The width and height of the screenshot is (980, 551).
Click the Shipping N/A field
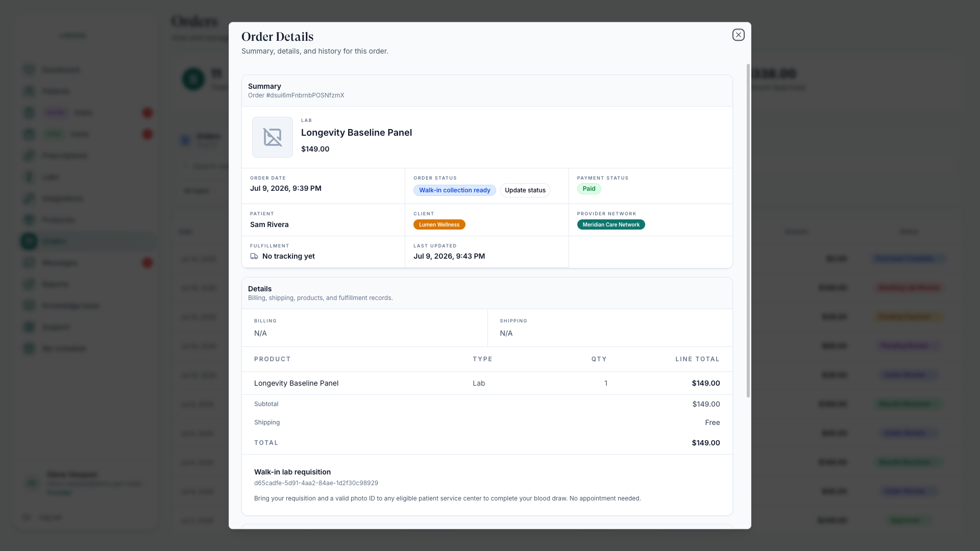610,328
